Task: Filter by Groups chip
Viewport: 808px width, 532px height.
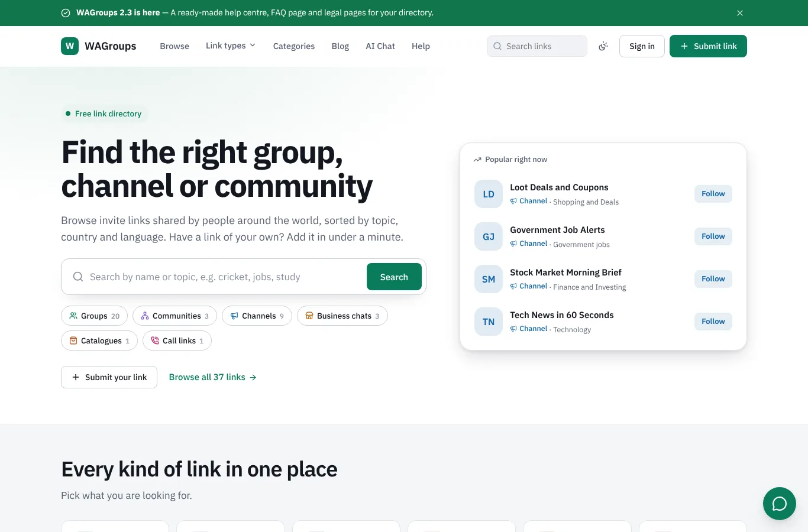Action: click(94, 316)
